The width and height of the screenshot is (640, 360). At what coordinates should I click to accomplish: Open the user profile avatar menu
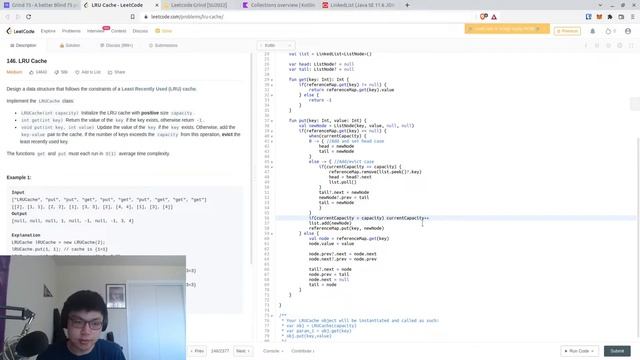(x=628, y=31)
